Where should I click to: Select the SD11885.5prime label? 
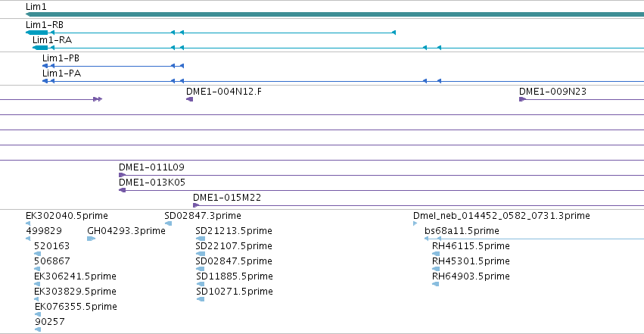(x=235, y=276)
